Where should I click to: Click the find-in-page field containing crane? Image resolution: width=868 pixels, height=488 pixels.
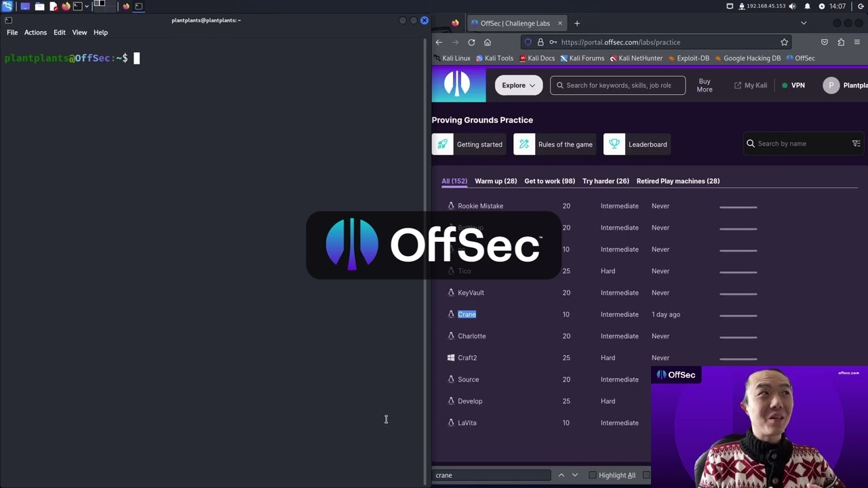(492, 475)
